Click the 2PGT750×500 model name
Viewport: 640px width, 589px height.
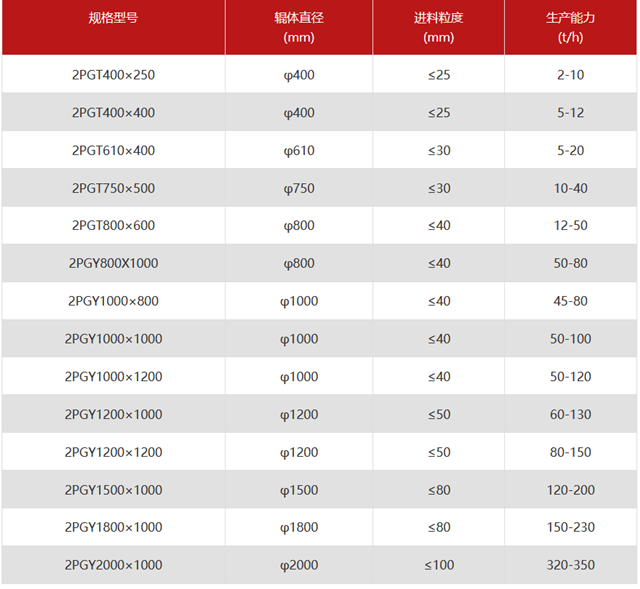pyautogui.click(x=113, y=188)
